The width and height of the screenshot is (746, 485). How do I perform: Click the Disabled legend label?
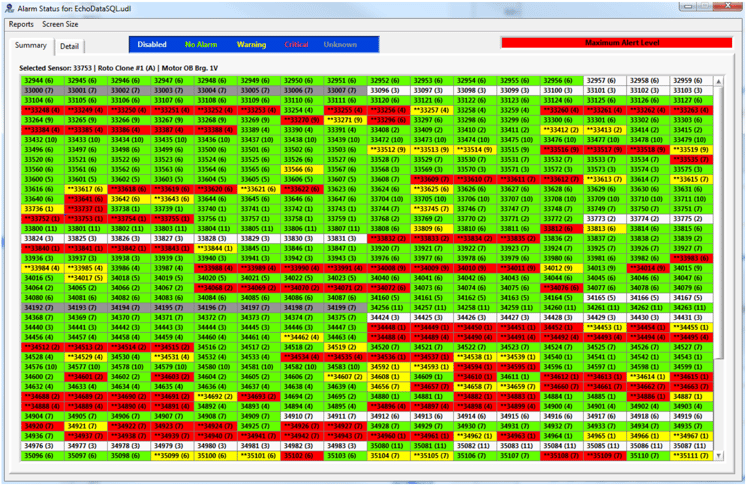(152, 45)
